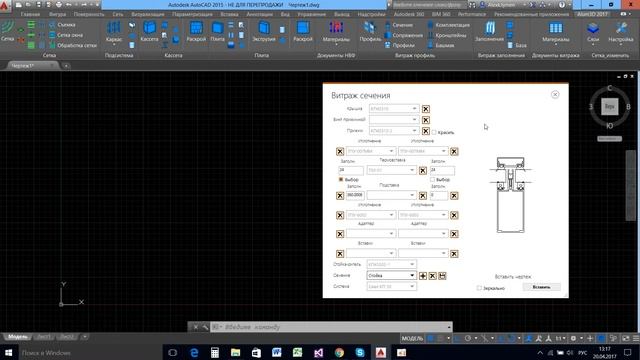
Task: Click the Плита ribbon tool
Action: [217, 32]
